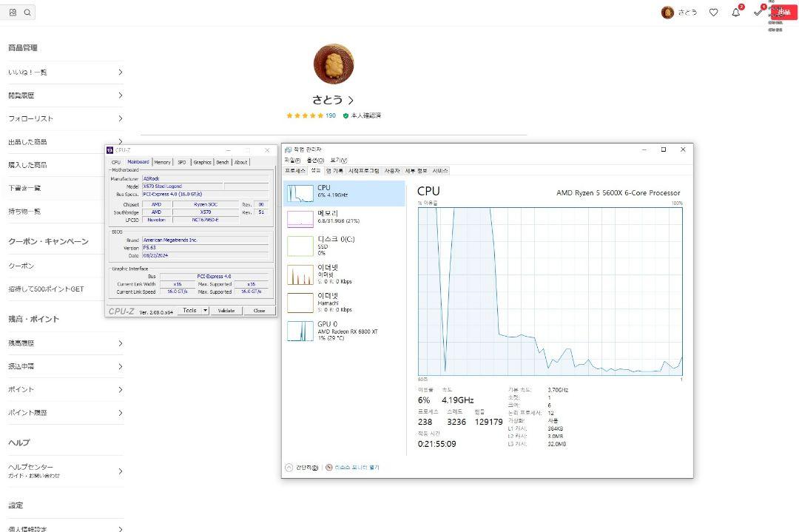Open the heart favorites icon in the header
This screenshot has height=532, width=799.
tap(713, 13)
